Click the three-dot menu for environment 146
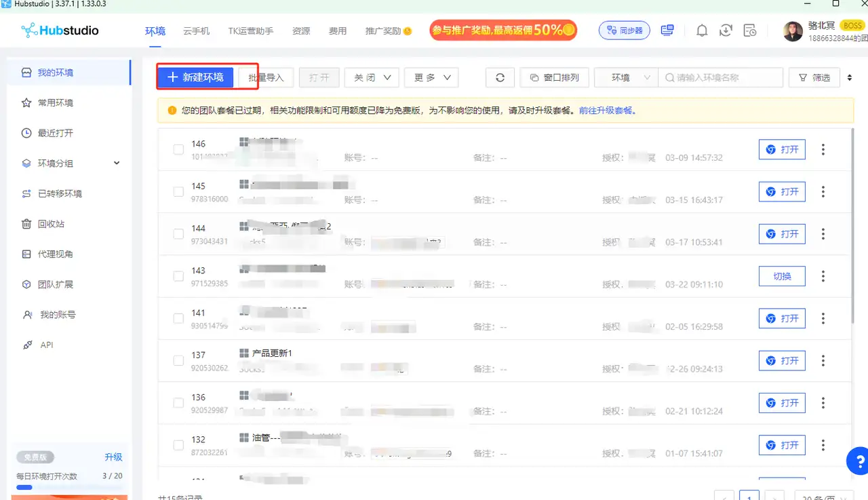Image resolution: width=868 pixels, height=500 pixels. click(823, 149)
